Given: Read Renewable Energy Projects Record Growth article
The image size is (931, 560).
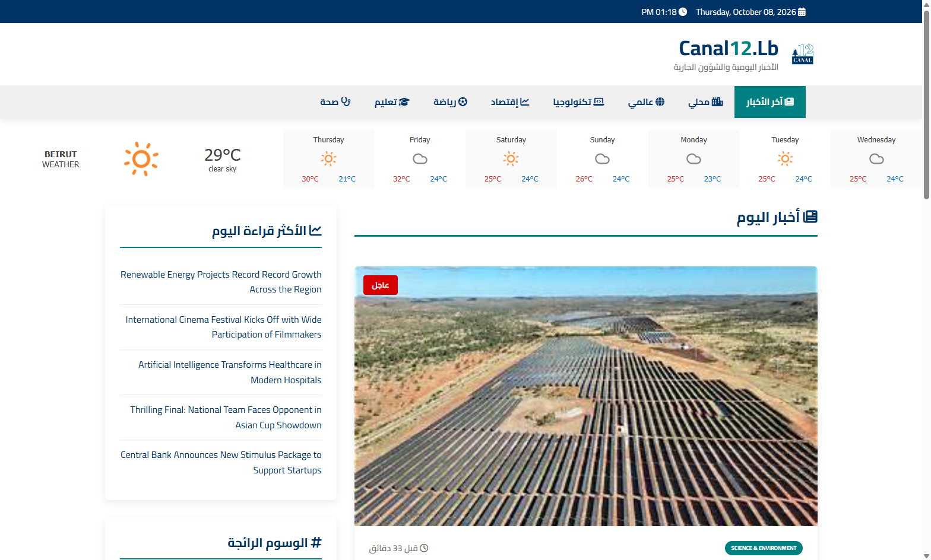Looking at the screenshot, I should click(x=221, y=282).
